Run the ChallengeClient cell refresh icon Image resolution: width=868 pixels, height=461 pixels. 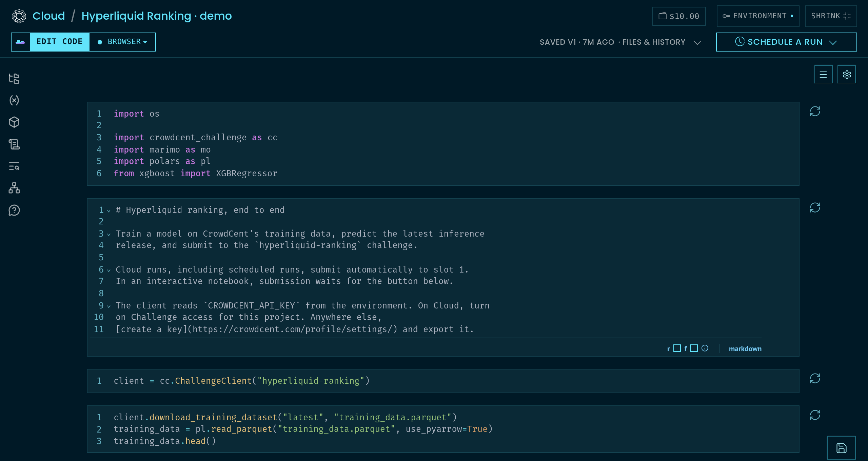(x=815, y=378)
